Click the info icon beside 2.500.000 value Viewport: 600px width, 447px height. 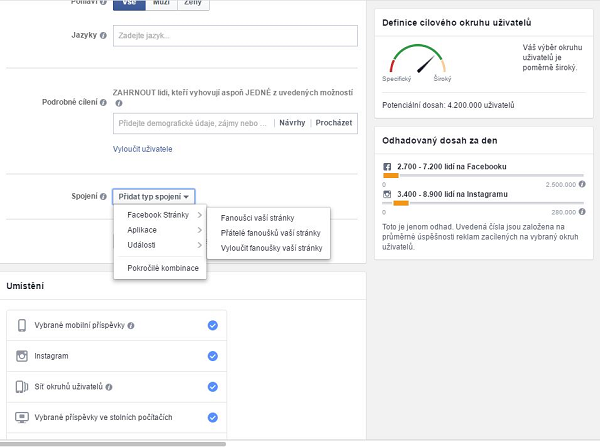pos(582,184)
